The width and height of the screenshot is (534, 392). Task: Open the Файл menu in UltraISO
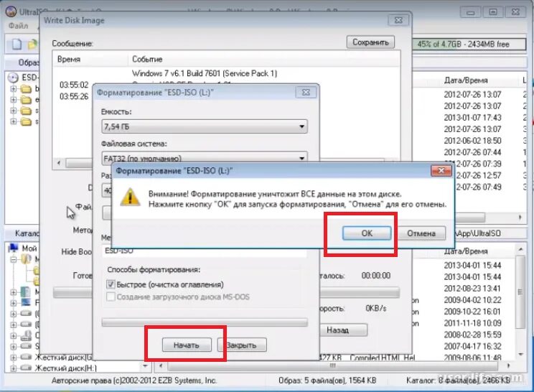(x=19, y=26)
